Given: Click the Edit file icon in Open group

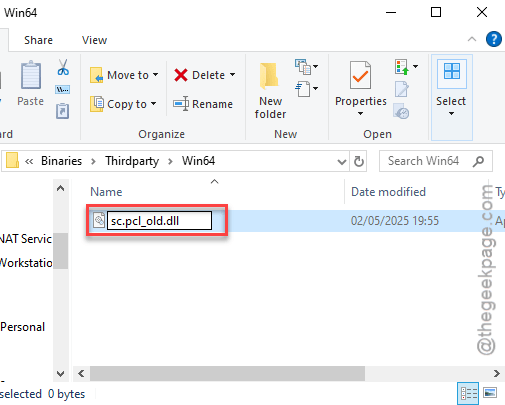Looking at the screenshot, I should [401, 89].
